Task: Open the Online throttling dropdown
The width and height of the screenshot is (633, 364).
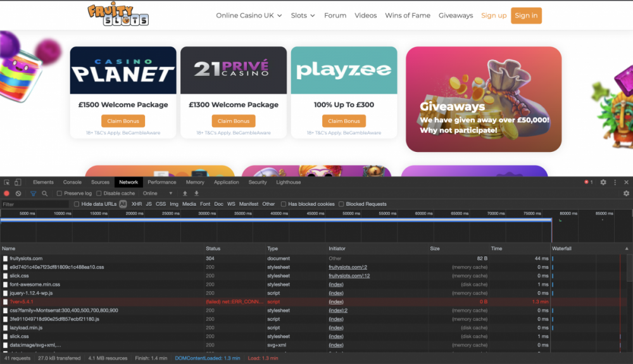Action: pyautogui.click(x=158, y=194)
